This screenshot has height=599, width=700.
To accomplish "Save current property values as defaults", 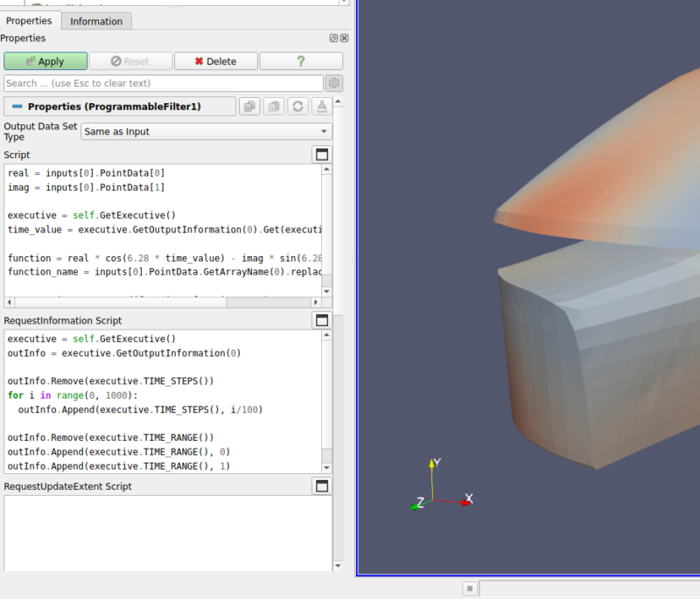I will click(320, 105).
